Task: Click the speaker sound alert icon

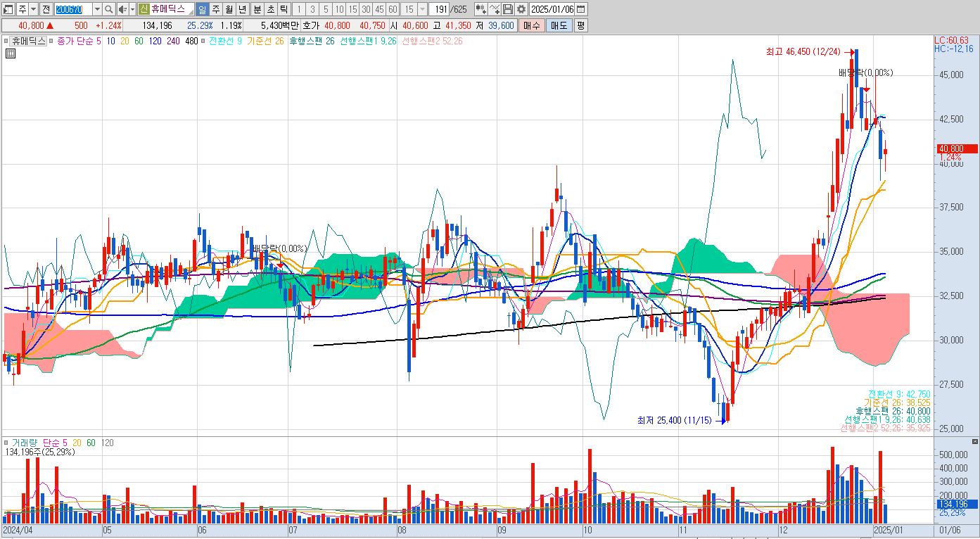Action: pyautogui.click(x=122, y=9)
